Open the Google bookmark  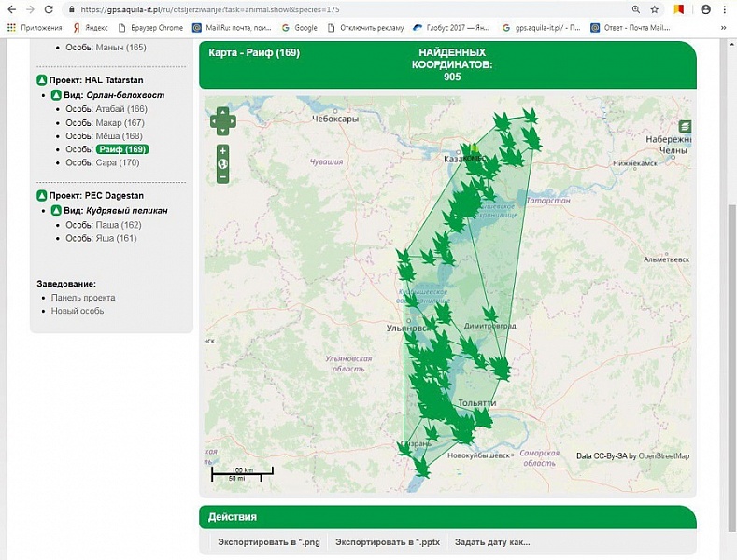[x=300, y=28]
